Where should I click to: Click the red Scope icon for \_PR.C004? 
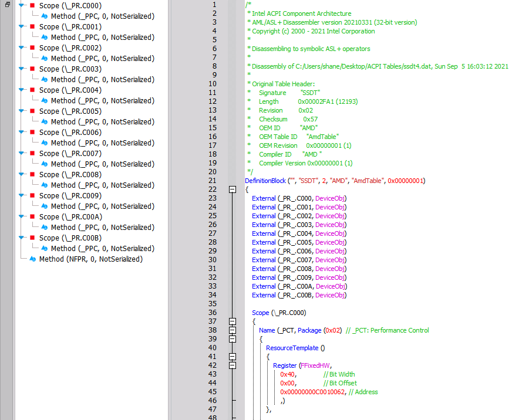coord(32,90)
